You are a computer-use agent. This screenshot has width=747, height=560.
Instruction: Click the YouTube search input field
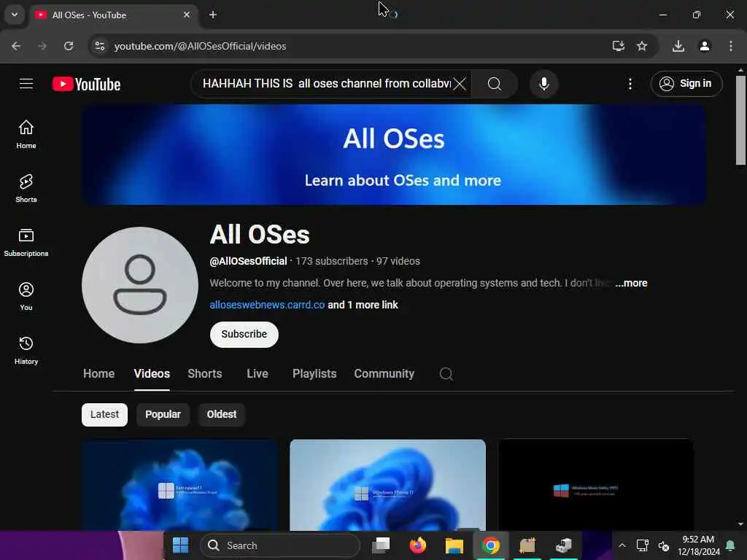(326, 84)
